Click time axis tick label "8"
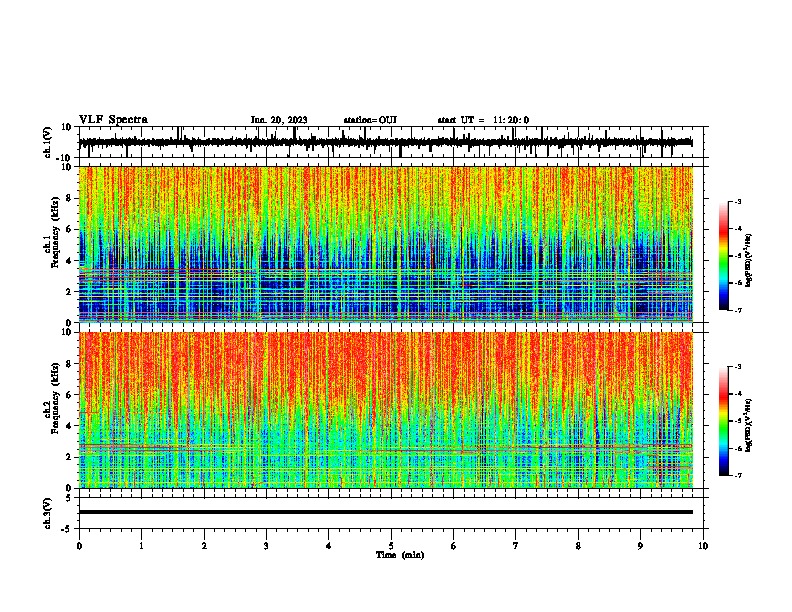This screenshot has height=612, width=792. point(578,546)
